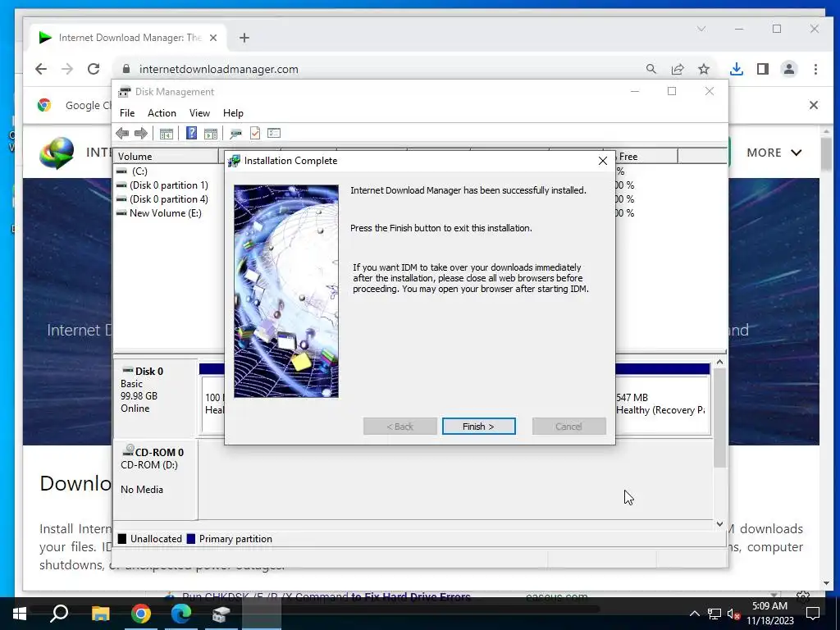Screen dimensions: 840x630
Task: Select the Internet Download Manager browser tab
Action: point(129,38)
